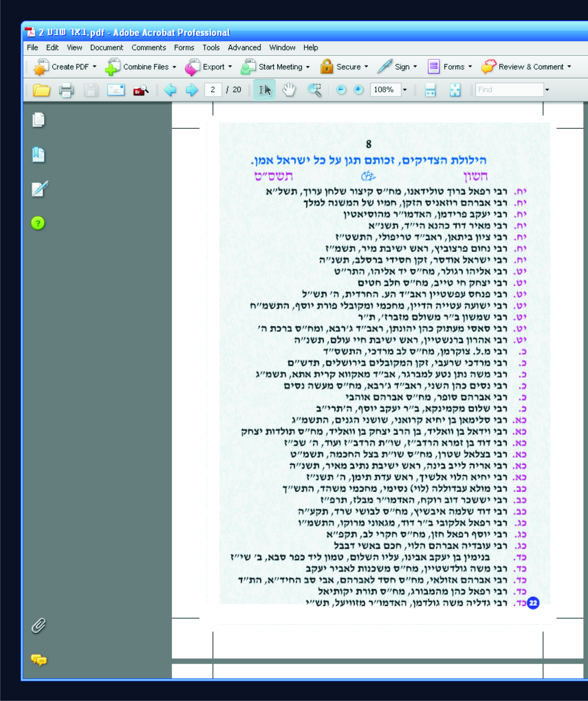Click the Combine Files icon
588x701 pixels.
[113, 67]
